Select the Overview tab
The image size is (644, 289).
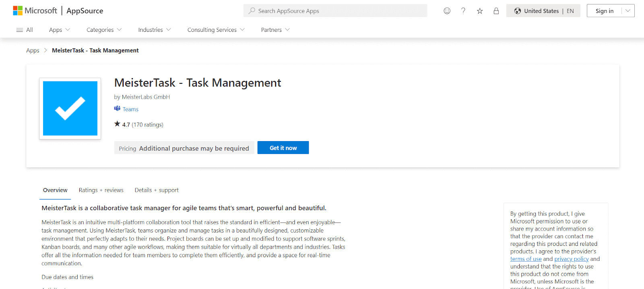[x=55, y=190]
